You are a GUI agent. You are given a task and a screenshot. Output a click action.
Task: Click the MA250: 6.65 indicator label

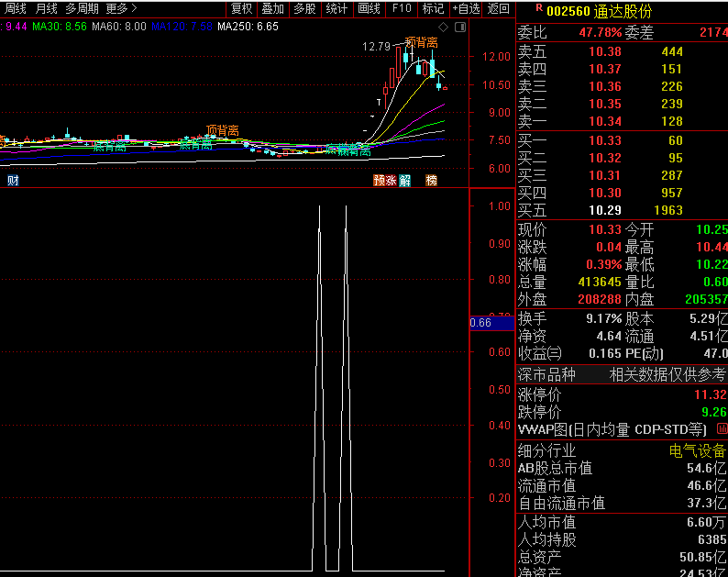(x=248, y=27)
